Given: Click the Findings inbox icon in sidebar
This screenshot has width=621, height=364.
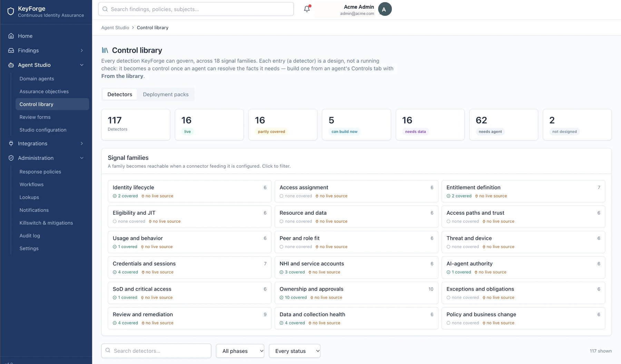Looking at the screenshot, I should click(11, 50).
